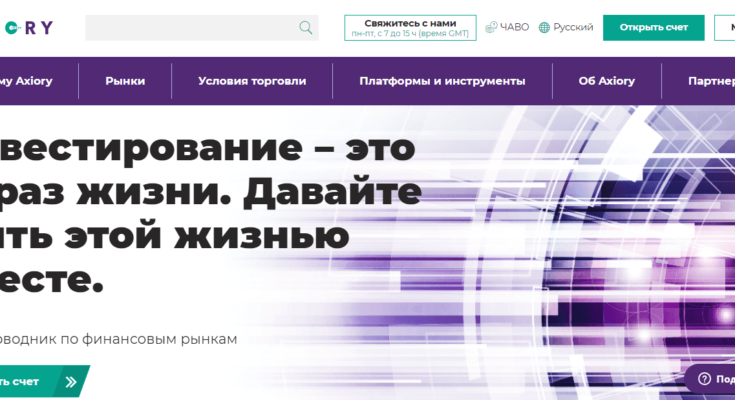Click the 'Свяжитесь с нами' contact button
Viewport: 735px width, 400px height.
410,28
